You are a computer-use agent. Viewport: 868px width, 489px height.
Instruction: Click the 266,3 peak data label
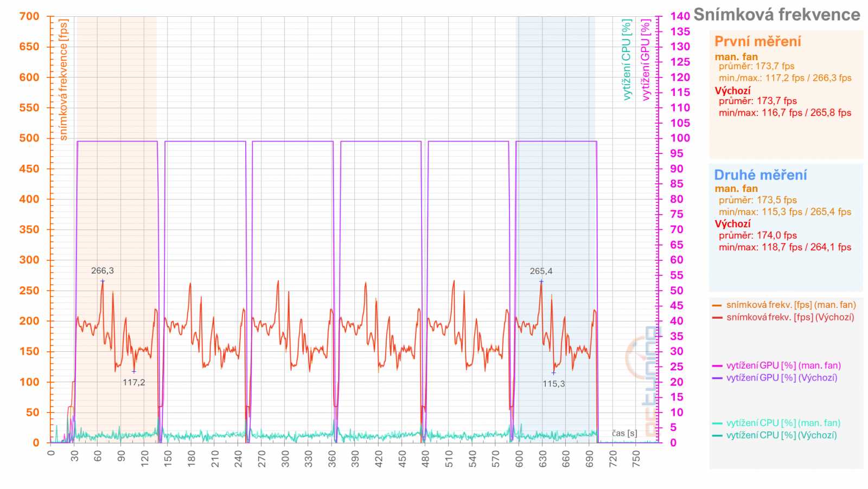click(x=103, y=271)
